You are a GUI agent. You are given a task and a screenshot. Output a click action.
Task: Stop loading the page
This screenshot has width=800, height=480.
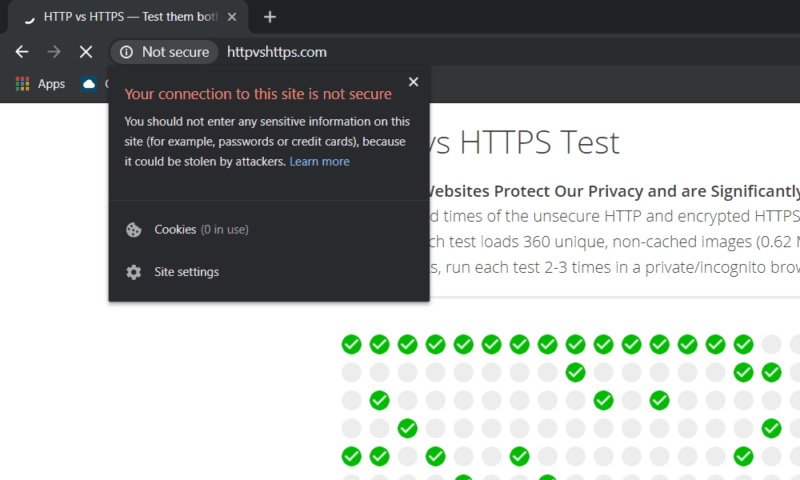(x=86, y=52)
